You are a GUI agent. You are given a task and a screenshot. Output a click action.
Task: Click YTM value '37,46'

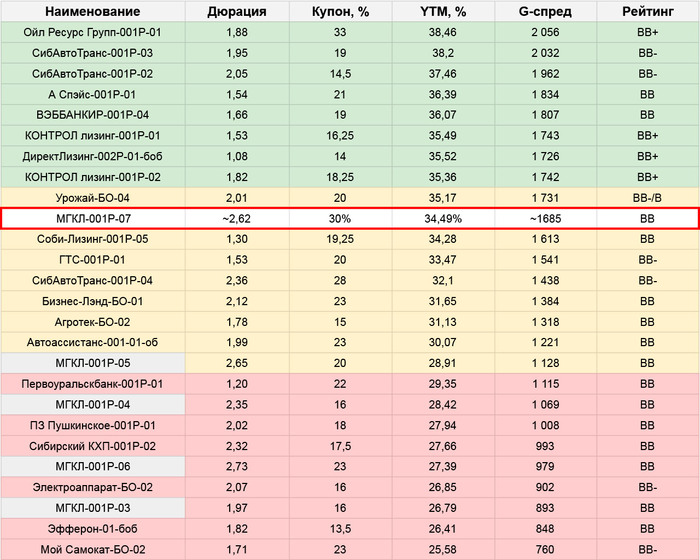443,74
